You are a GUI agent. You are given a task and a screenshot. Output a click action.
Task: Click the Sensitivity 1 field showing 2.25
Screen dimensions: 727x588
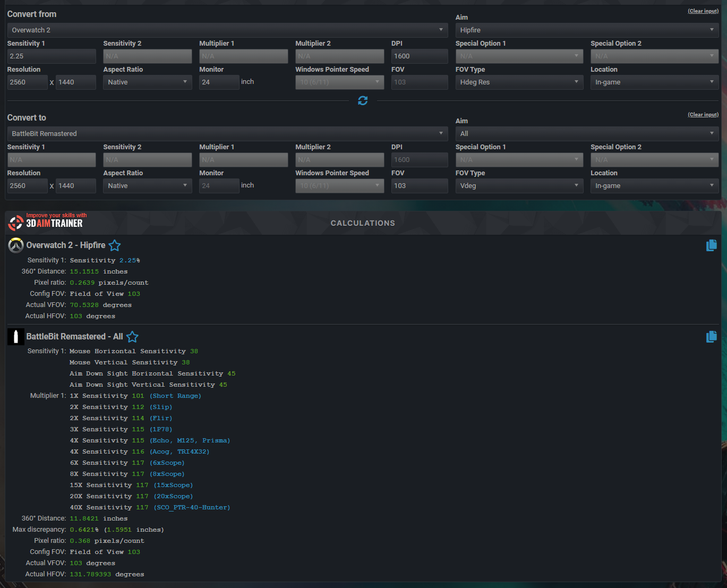pos(52,56)
